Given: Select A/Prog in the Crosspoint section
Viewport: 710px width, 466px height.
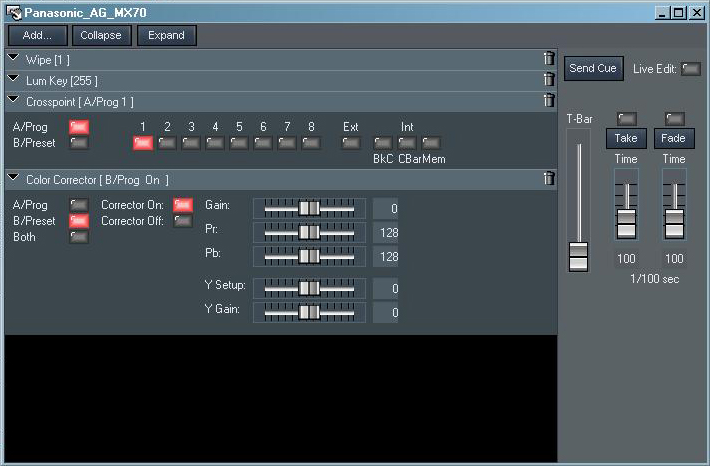Looking at the screenshot, I should point(79,127).
